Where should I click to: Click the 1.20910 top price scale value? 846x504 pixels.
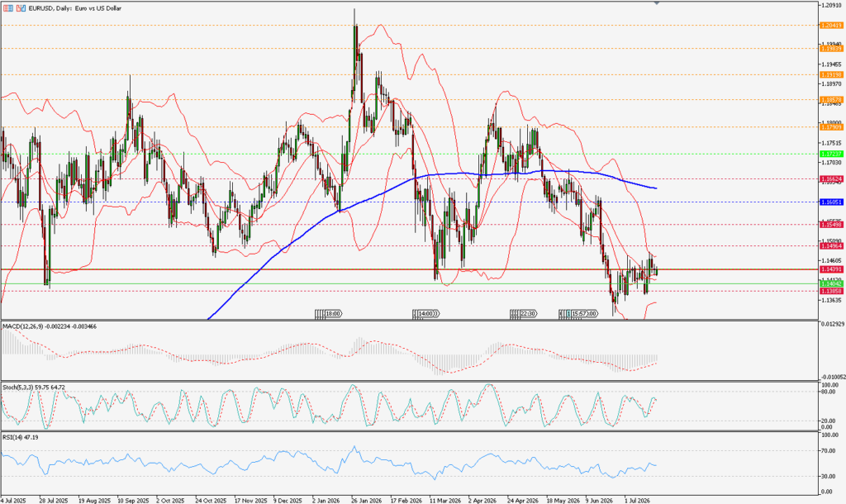[x=831, y=6]
